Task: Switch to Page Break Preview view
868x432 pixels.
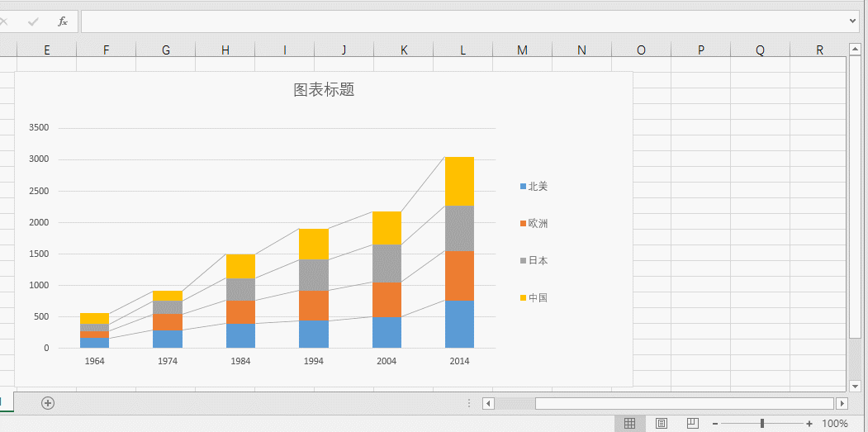Action: pyautogui.click(x=692, y=423)
